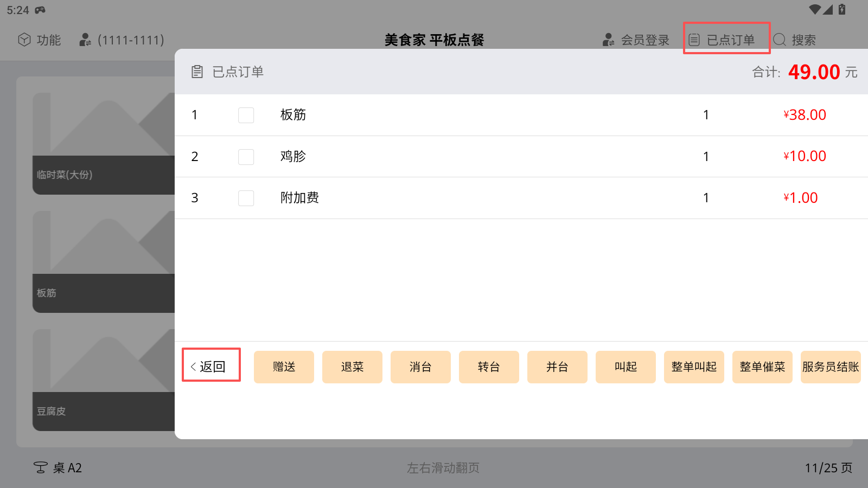Select the 豆腐皮 dish thumbnail

coord(103,380)
